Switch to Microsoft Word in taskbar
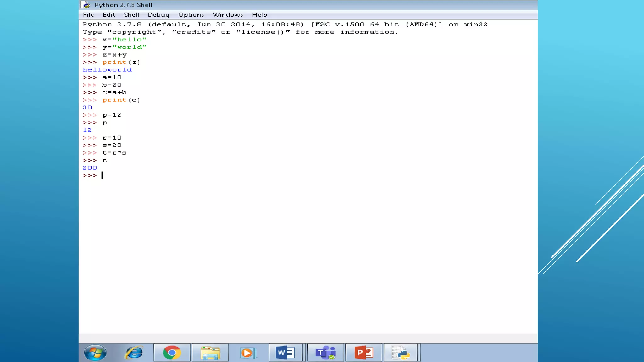The width and height of the screenshot is (644, 362). pyautogui.click(x=286, y=353)
